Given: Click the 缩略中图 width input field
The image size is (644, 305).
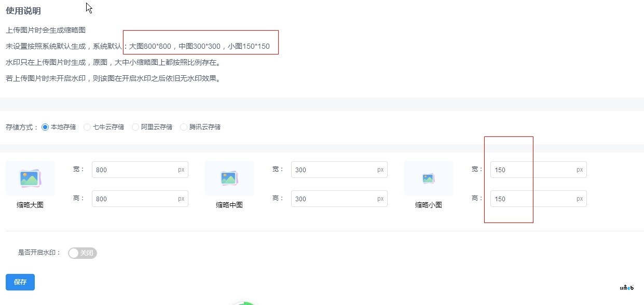Looking at the screenshot, I should tap(339, 170).
